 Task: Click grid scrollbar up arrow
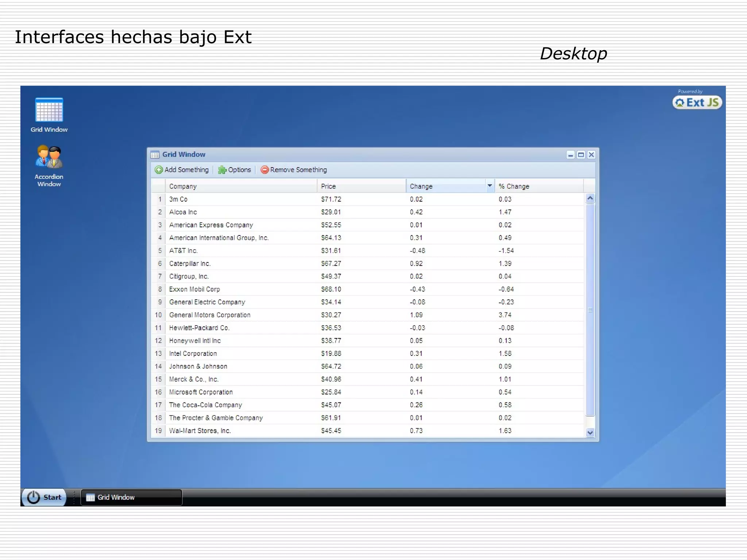[590, 198]
